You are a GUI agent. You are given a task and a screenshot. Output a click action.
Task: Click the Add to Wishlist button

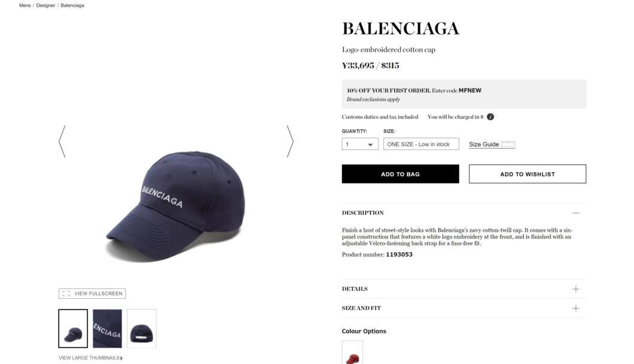(x=528, y=174)
